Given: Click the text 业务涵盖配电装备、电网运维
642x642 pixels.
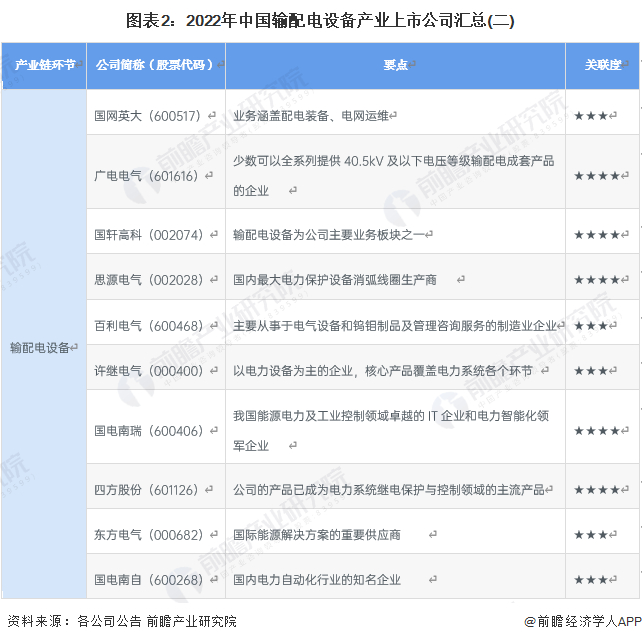Looking at the screenshot, I should (x=311, y=116).
